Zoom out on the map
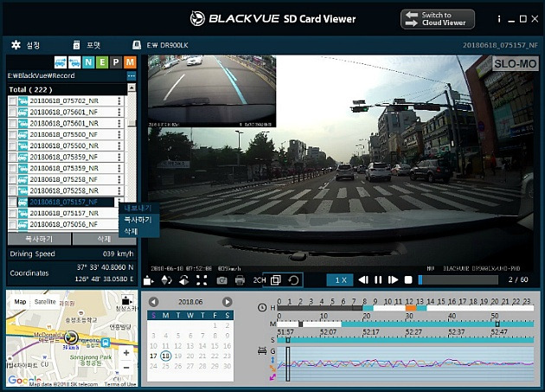Image resolution: width=545 pixels, height=392 pixels. pyautogui.click(x=126, y=368)
